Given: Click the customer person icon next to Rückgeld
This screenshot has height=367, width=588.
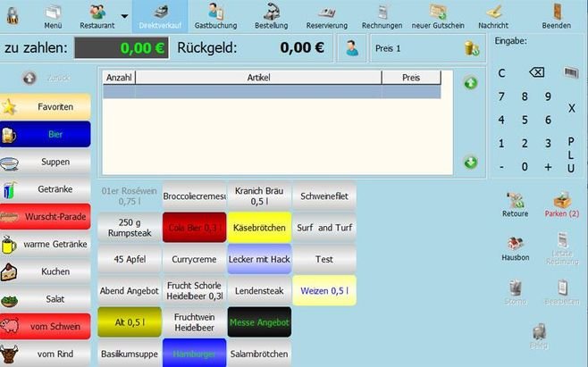Looking at the screenshot, I should coord(352,48).
